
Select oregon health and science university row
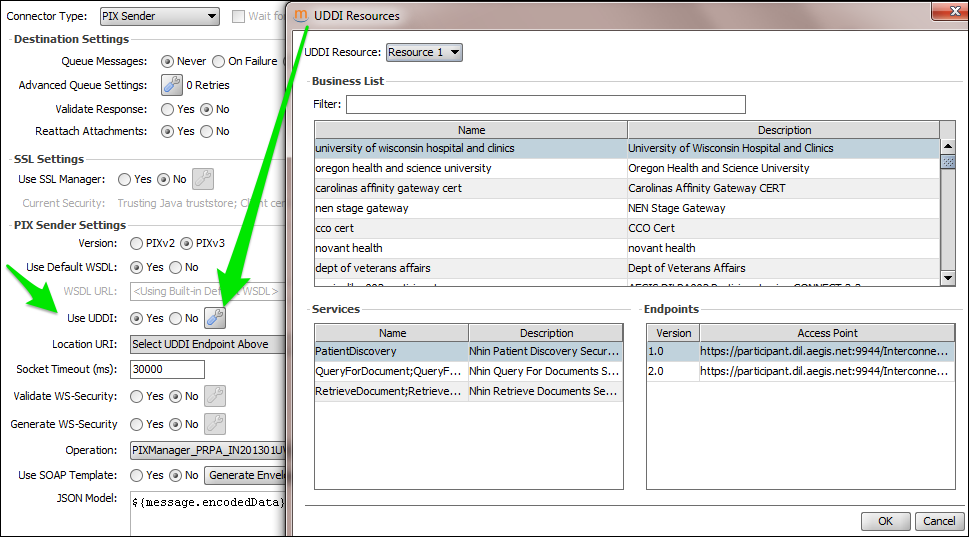point(627,168)
